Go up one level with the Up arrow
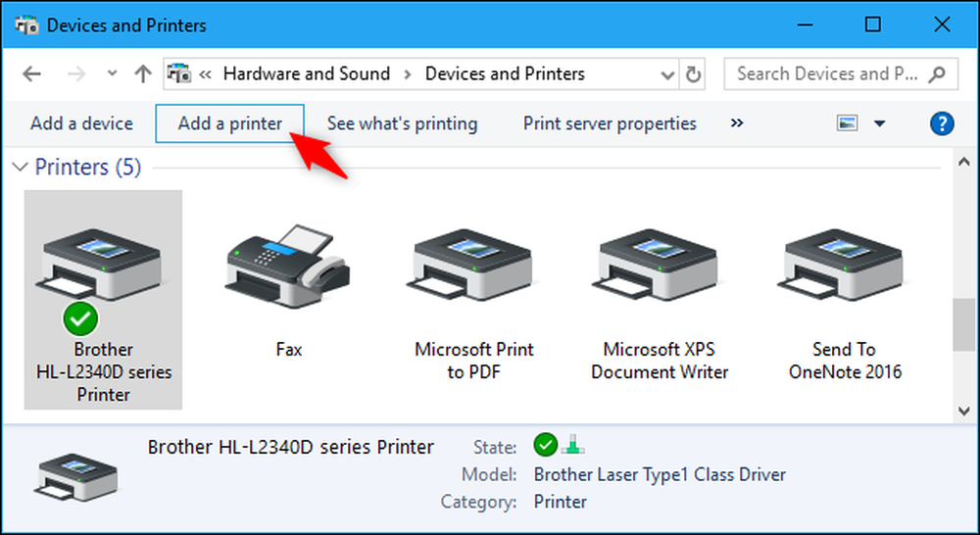This screenshot has height=535, width=980. tap(143, 73)
